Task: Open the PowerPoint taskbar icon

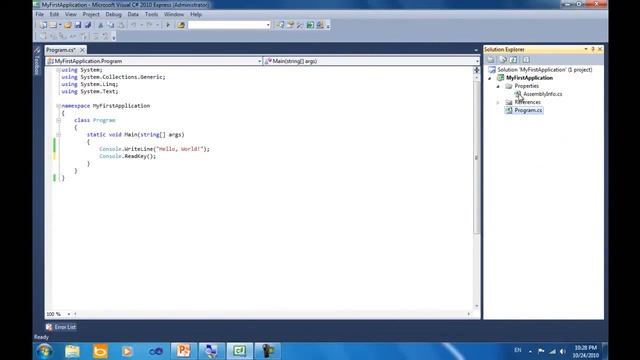Action: coord(183,351)
